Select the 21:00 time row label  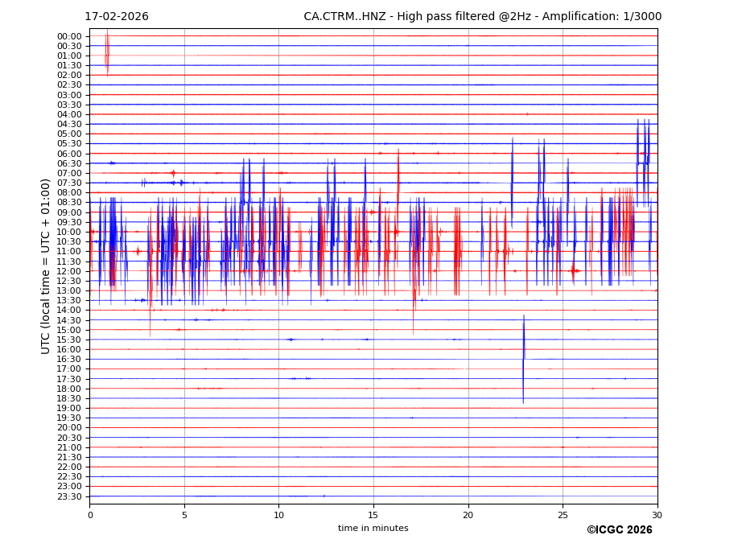pyautogui.click(x=69, y=447)
